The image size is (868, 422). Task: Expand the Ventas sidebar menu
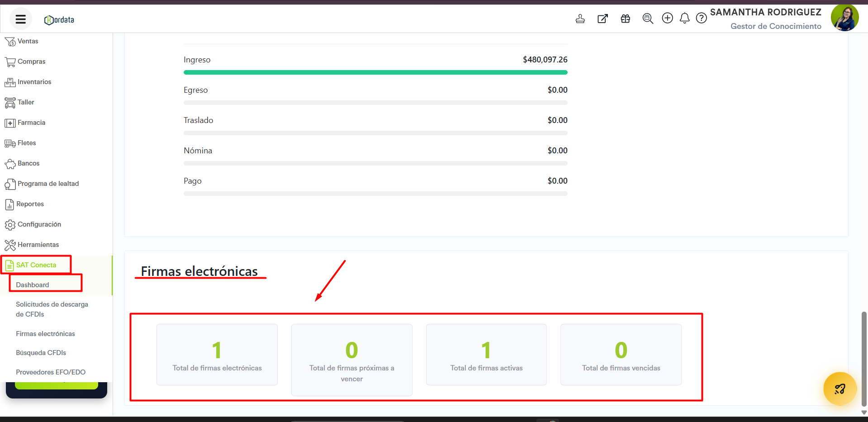point(28,41)
